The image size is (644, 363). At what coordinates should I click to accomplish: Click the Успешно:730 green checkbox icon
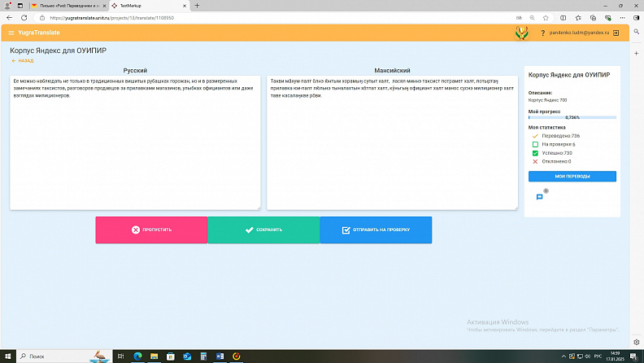[535, 153]
